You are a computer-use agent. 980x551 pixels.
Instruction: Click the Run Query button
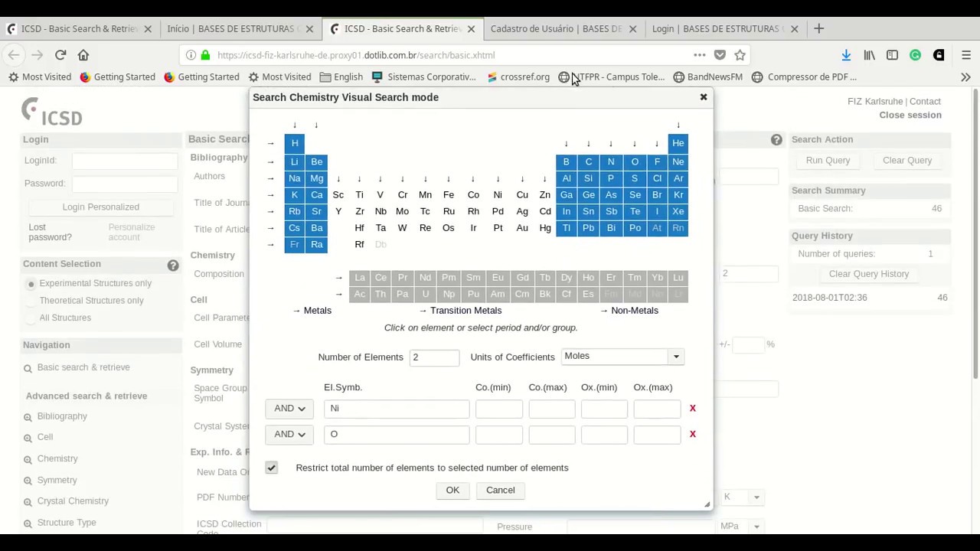point(828,161)
